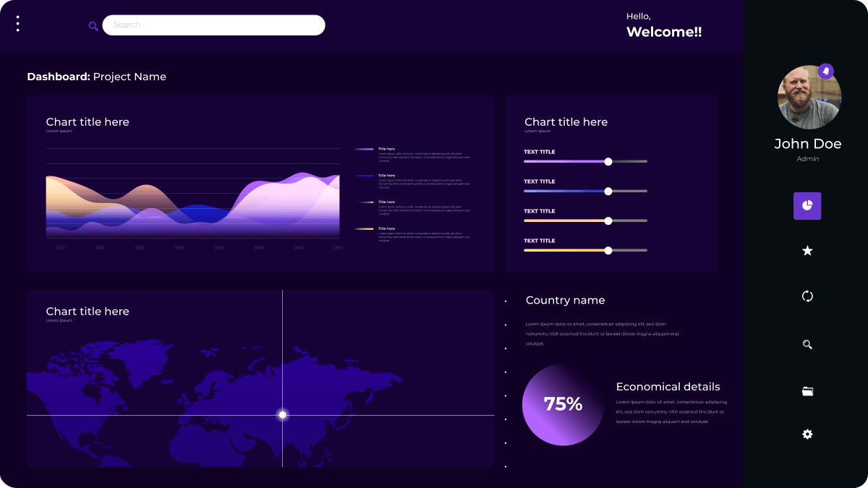This screenshot has height=488, width=868.
Task: Click the circular arrows refresh icon
Action: coord(807,296)
